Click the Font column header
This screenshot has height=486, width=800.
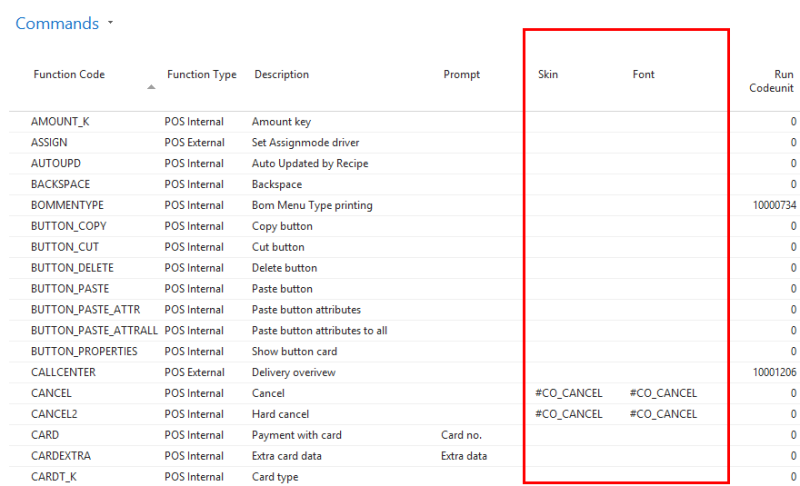click(643, 74)
